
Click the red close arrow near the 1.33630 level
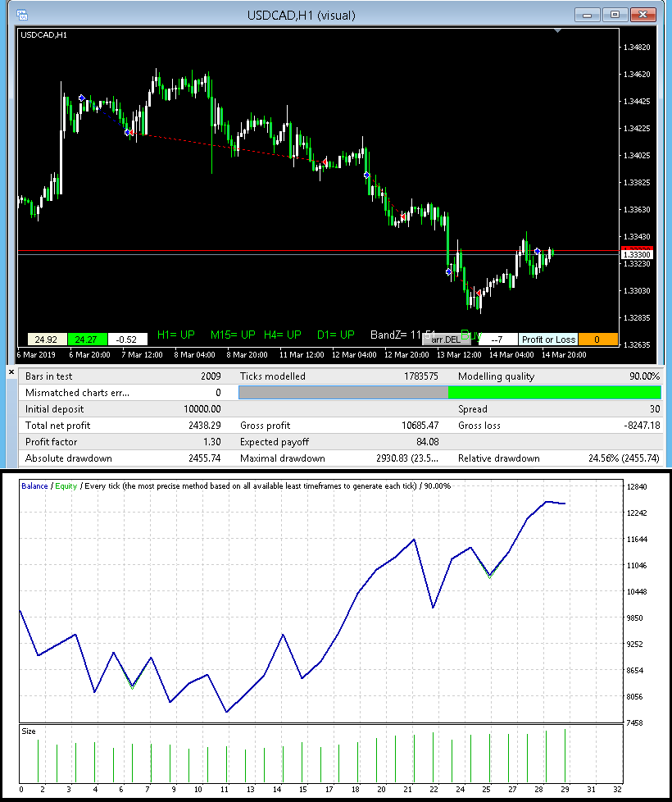click(402, 216)
